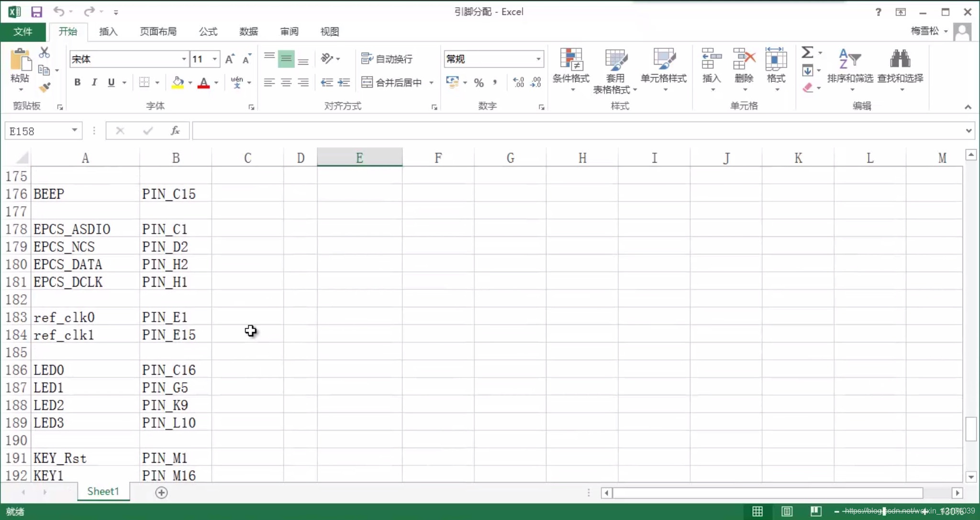Open the font name dropdown (宋体)

(x=184, y=59)
